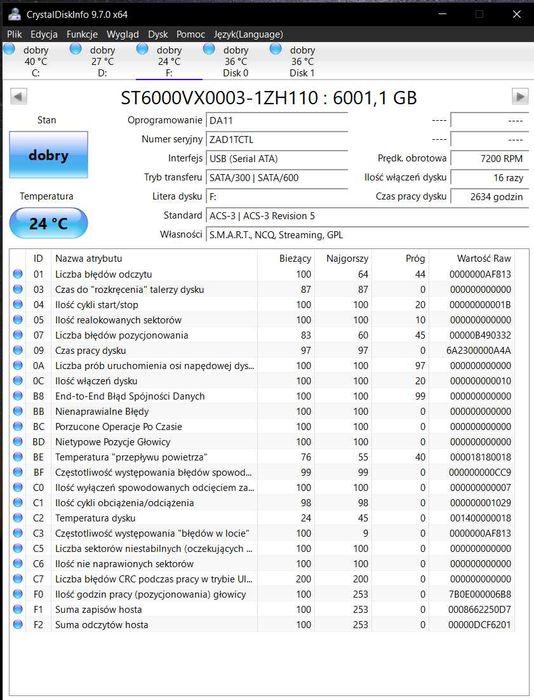Viewport: 534px width, 700px height.
Task: Click the interface field USB (Serial ATA)
Action: [277, 158]
